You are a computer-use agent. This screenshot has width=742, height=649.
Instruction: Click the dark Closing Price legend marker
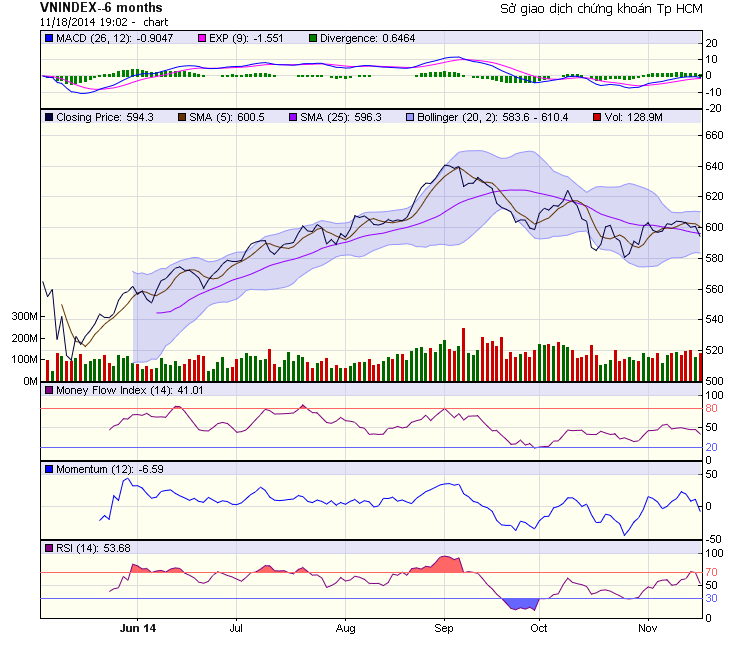coord(49,117)
